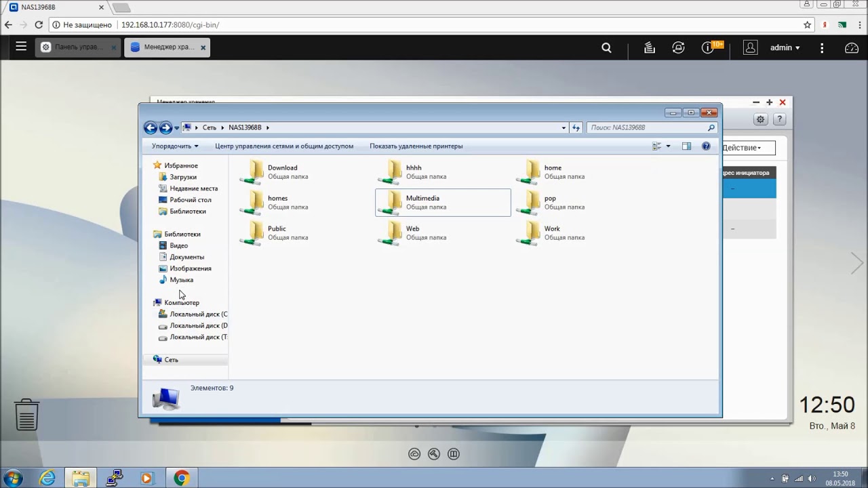
Task: Click the Explorer search field
Action: 652,127
